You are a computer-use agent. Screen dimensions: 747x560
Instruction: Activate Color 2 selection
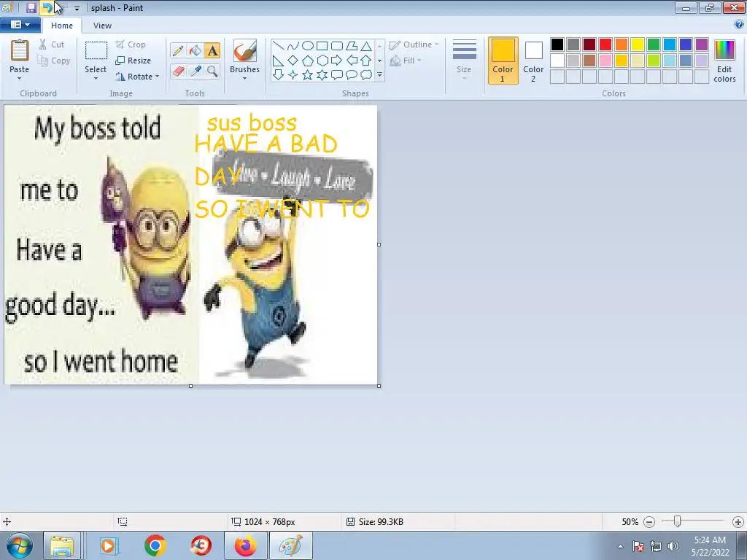pos(533,61)
